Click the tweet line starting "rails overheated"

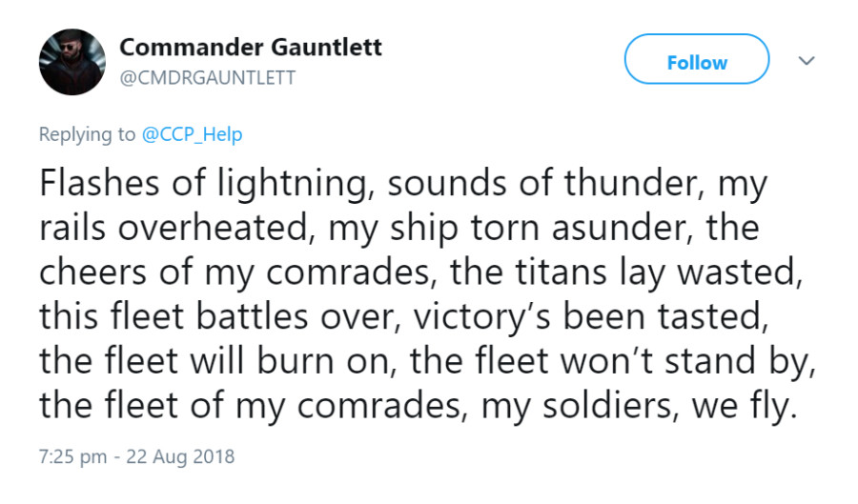(399, 229)
